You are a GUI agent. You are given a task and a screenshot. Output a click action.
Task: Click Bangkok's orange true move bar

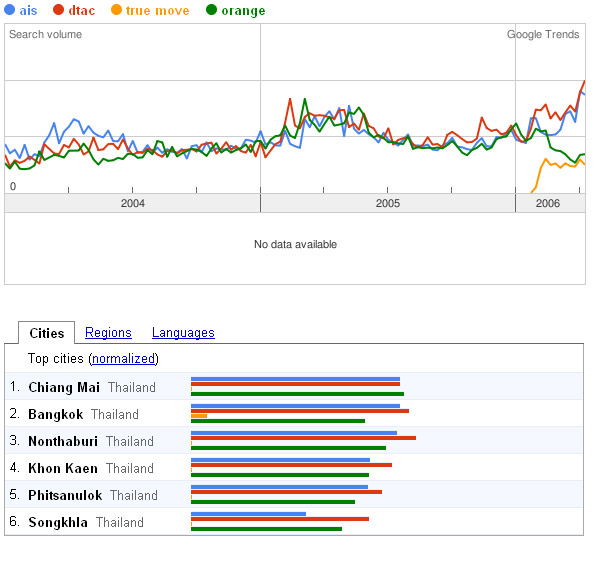coord(199,416)
